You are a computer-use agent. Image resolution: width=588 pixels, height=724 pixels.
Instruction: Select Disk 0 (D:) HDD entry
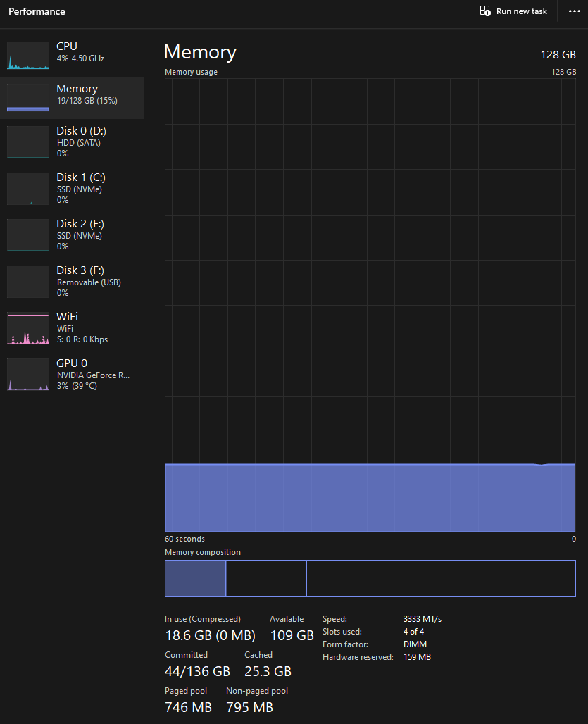point(72,142)
